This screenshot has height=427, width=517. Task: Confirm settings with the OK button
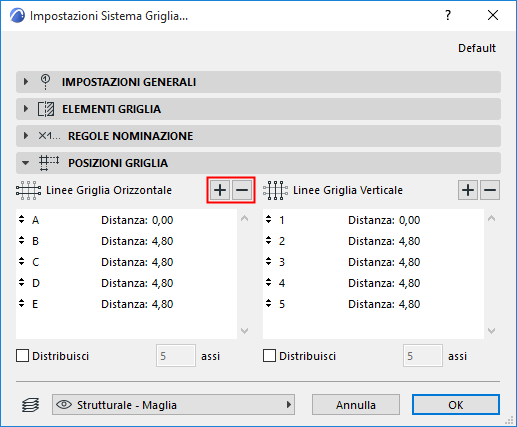click(x=456, y=405)
